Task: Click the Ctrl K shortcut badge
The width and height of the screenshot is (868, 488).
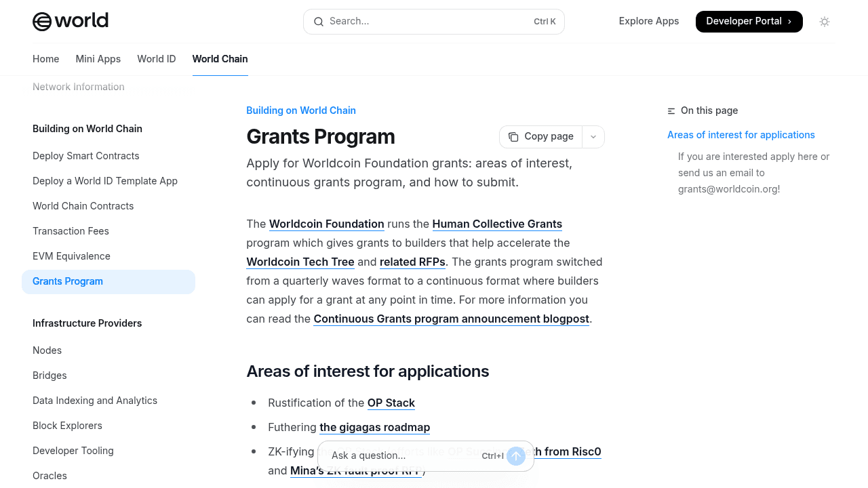Action: pyautogui.click(x=545, y=21)
